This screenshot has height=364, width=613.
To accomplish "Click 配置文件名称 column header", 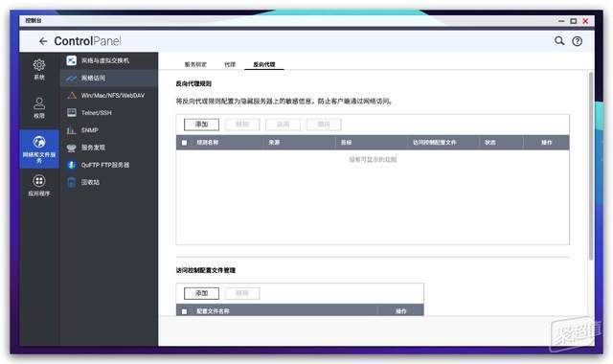I will (x=213, y=311).
